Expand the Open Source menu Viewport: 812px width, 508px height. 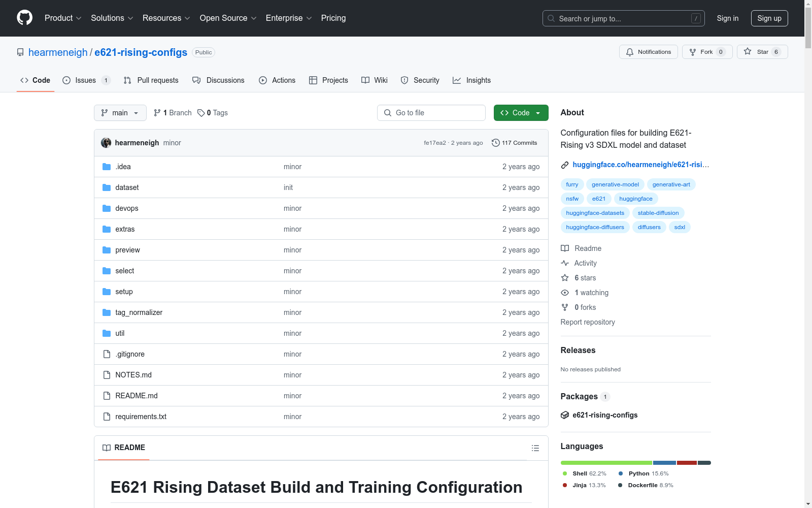coord(228,18)
